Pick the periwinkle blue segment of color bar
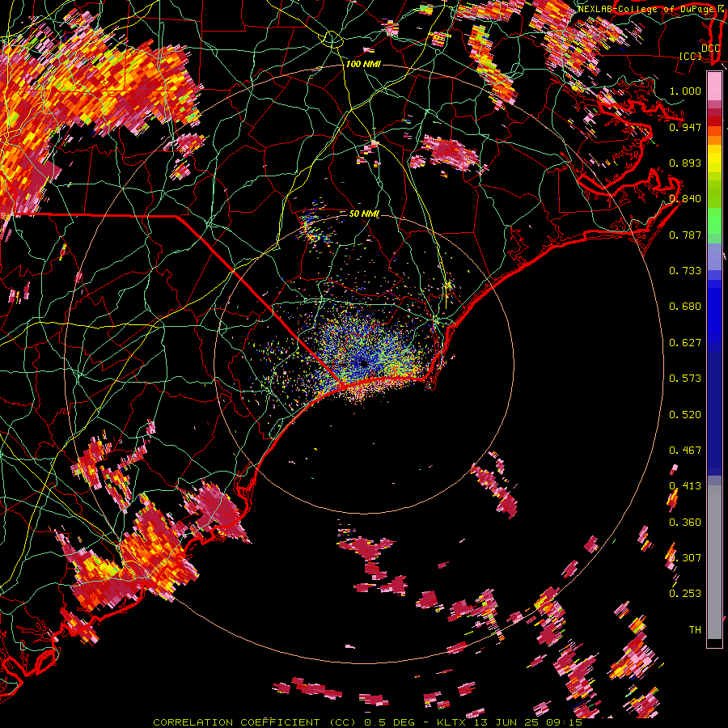Screen dimensions: 728x728 (714, 257)
